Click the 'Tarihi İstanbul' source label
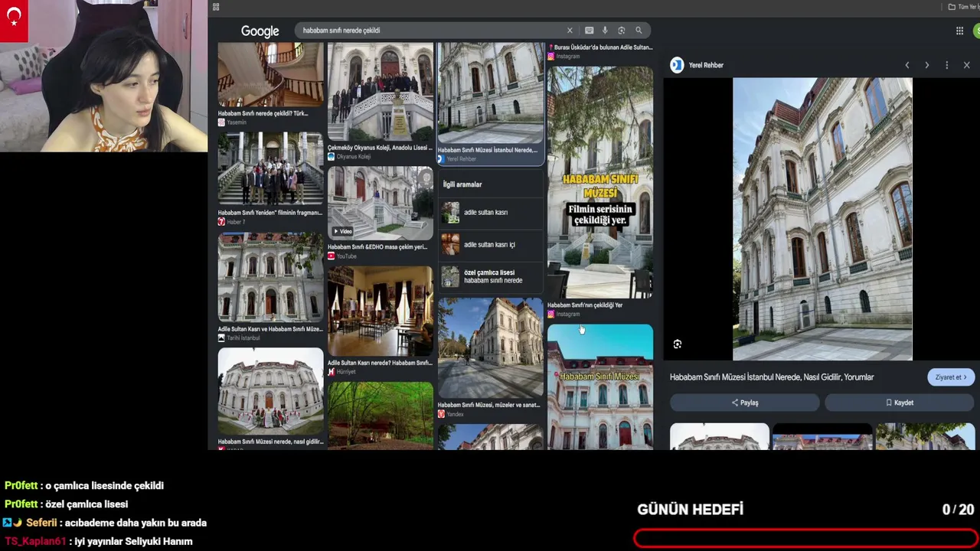 tap(243, 338)
